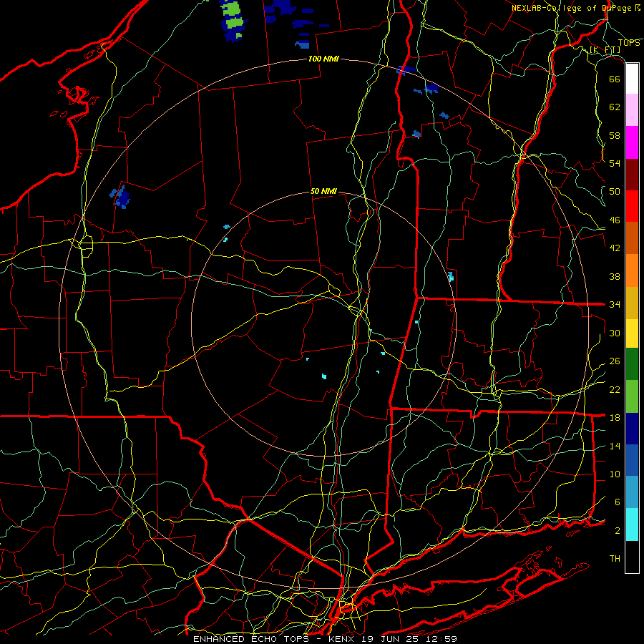The image size is (644, 644).
Task: Pick the dark orange legend swatch
Action: pos(632,238)
